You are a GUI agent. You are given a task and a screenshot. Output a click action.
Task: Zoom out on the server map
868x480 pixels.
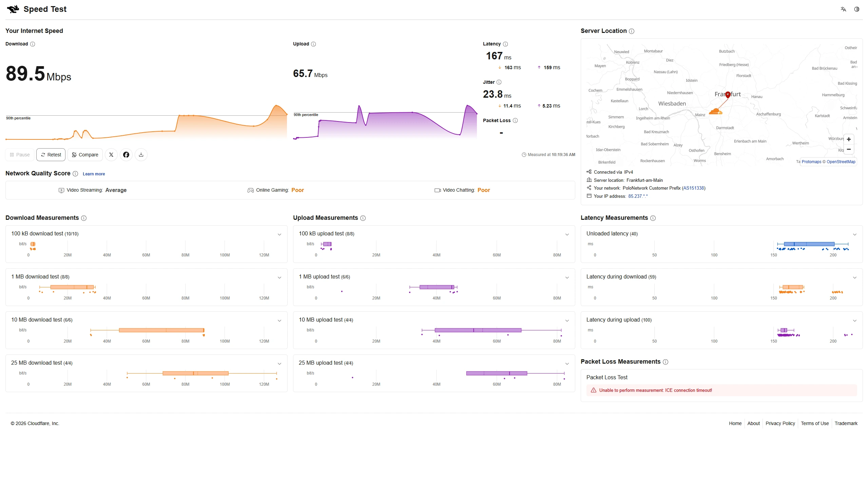(849, 149)
